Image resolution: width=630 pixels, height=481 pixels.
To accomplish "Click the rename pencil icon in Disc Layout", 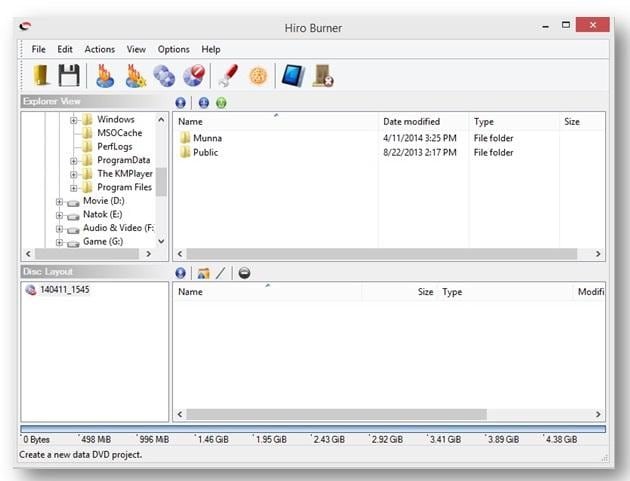I will [221, 273].
